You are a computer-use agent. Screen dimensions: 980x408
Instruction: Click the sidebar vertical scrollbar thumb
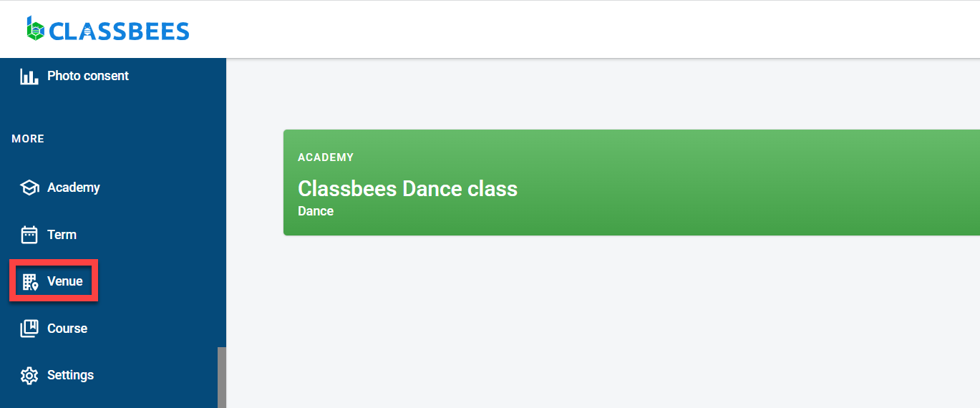(222, 377)
